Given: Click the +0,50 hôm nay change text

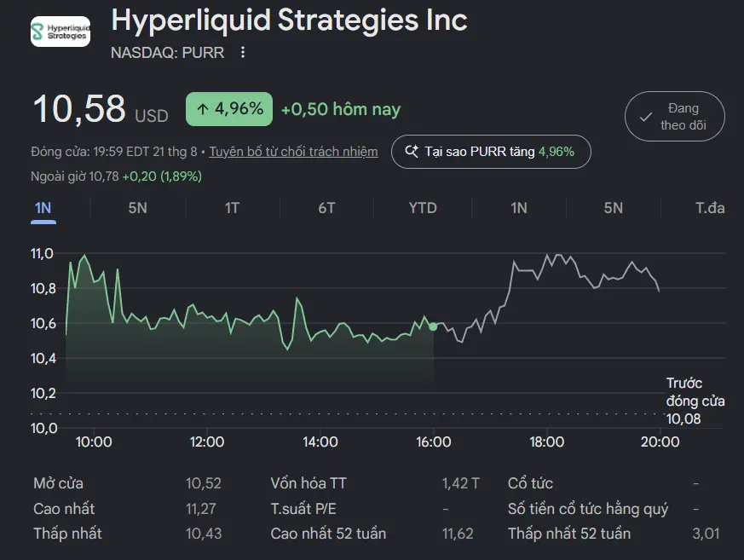Looking at the screenshot, I should [x=341, y=110].
